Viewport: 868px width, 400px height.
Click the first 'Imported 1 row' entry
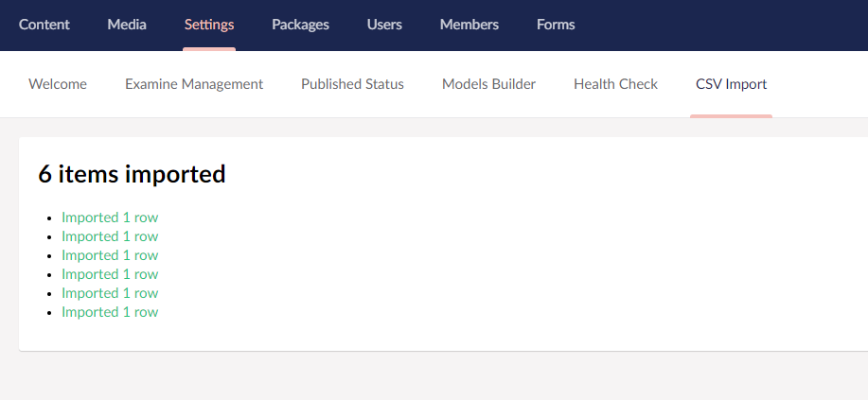pyautogui.click(x=110, y=217)
